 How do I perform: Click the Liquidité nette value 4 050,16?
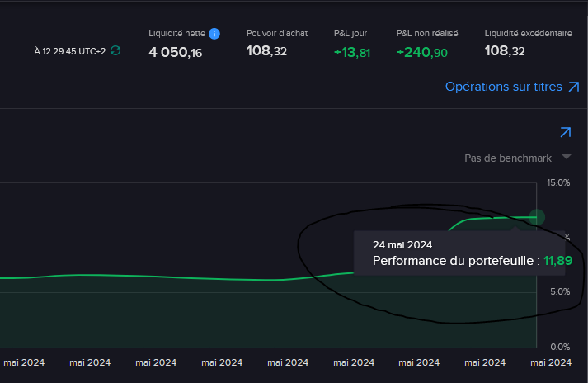pyautogui.click(x=175, y=52)
